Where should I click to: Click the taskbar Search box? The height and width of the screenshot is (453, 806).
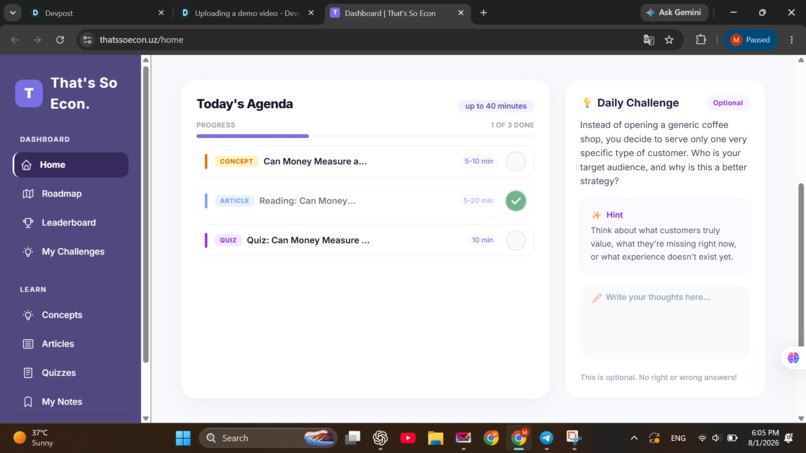pos(268,438)
